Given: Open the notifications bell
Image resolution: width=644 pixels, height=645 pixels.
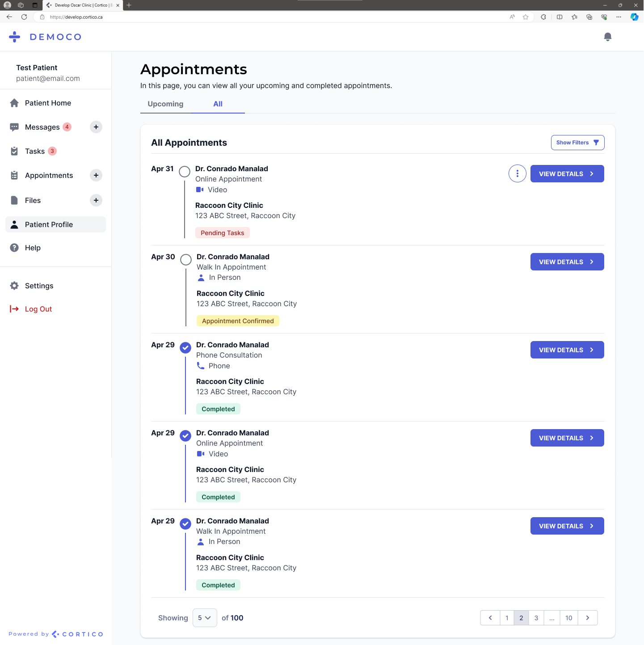Looking at the screenshot, I should (x=607, y=37).
